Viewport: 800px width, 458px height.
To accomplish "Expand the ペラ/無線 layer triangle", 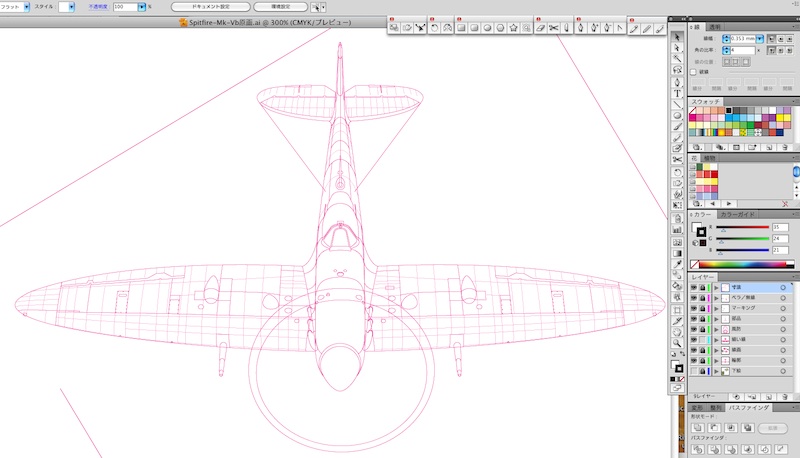I will pyautogui.click(x=716, y=298).
